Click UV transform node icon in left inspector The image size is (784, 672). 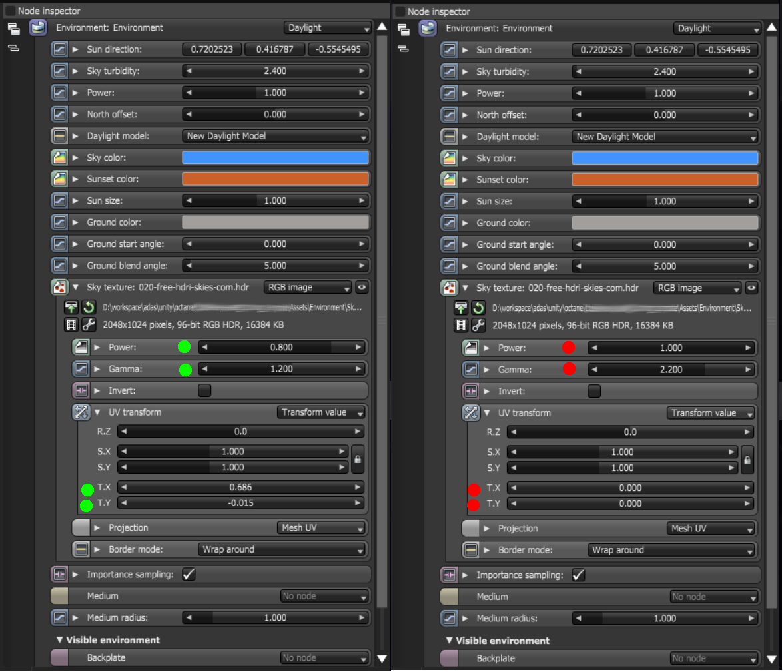(x=81, y=412)
